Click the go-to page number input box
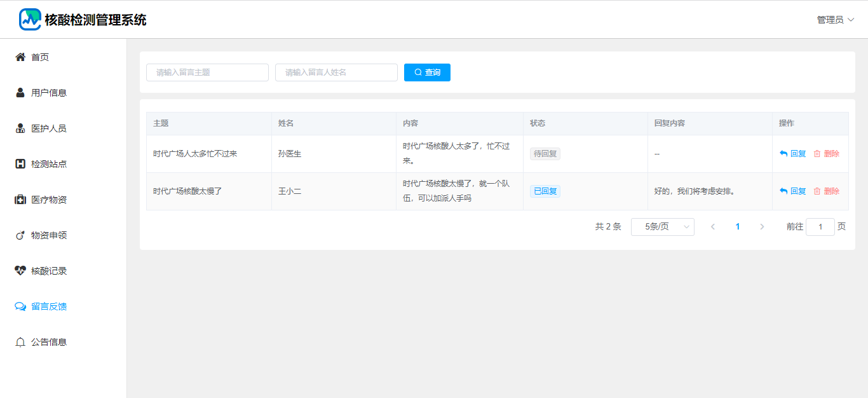 coord(820,227)
